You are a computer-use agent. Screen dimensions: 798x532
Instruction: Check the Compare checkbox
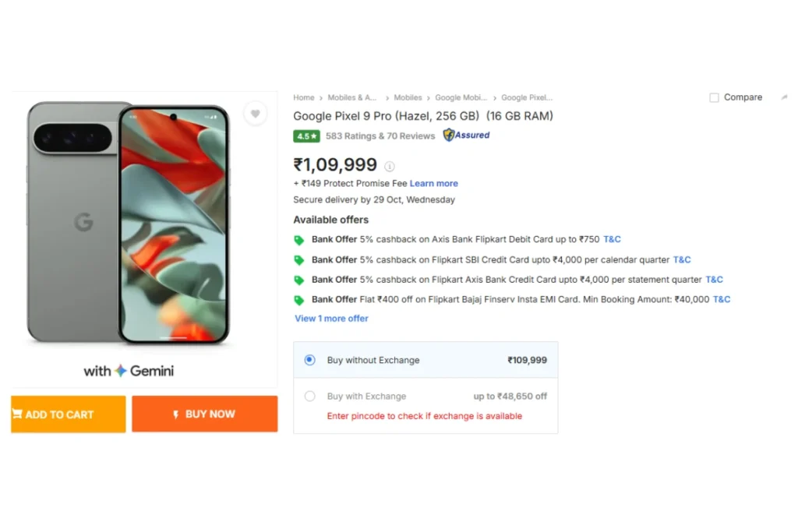click(x=714, y=97)
